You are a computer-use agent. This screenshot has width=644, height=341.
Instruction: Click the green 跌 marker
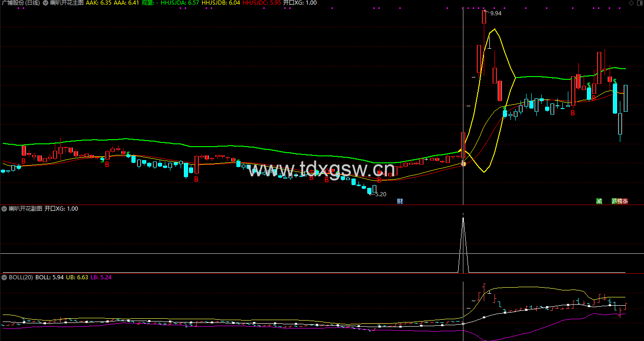614,201
